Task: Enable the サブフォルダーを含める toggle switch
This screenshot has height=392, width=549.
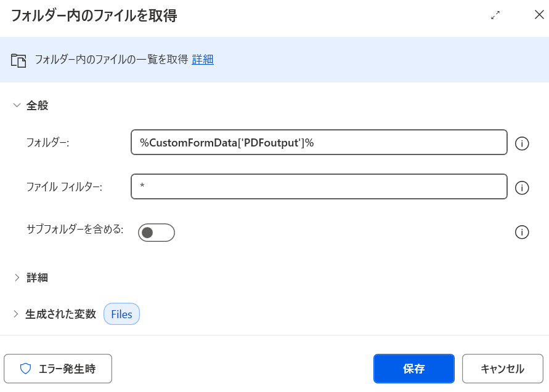Action: point(156,233)
